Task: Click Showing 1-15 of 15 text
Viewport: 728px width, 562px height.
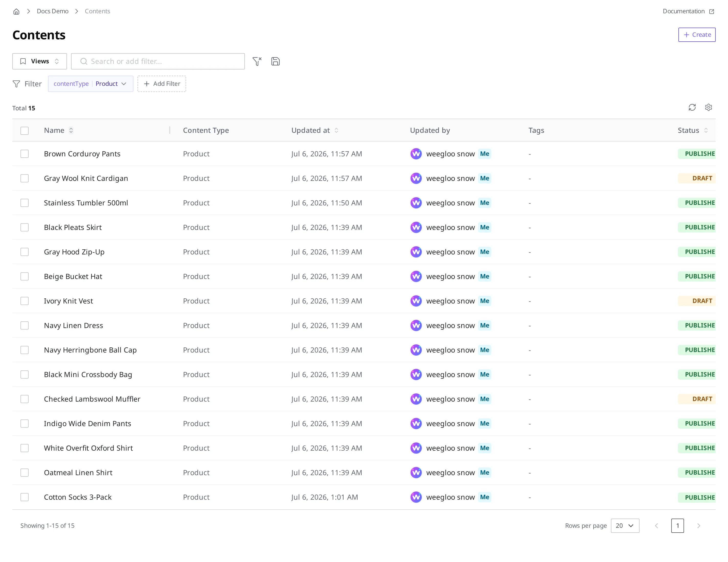Action: [x=47, y=526]
